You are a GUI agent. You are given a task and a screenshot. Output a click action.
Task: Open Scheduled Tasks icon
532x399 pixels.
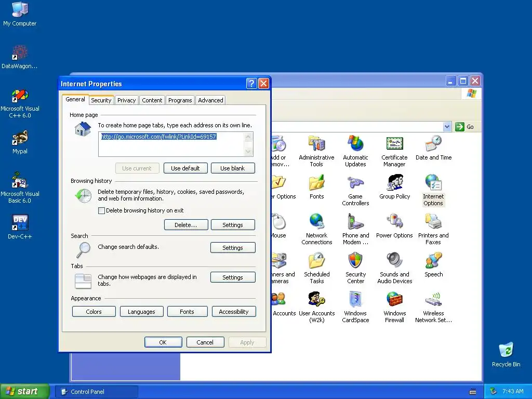(x=316, y=268)
